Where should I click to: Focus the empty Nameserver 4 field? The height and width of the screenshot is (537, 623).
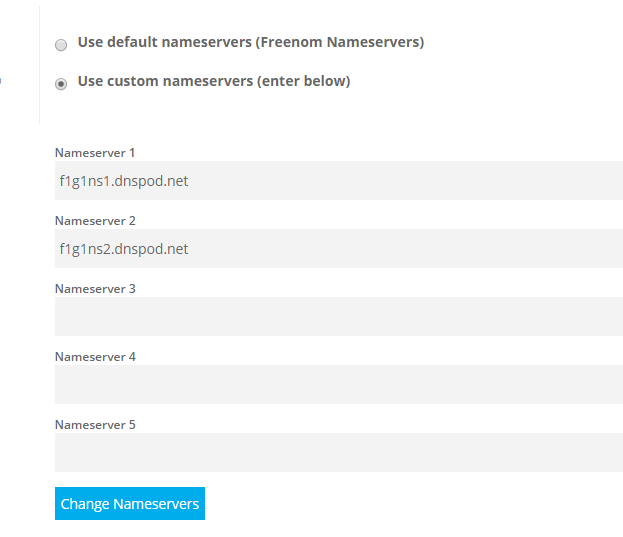(339, 384)
